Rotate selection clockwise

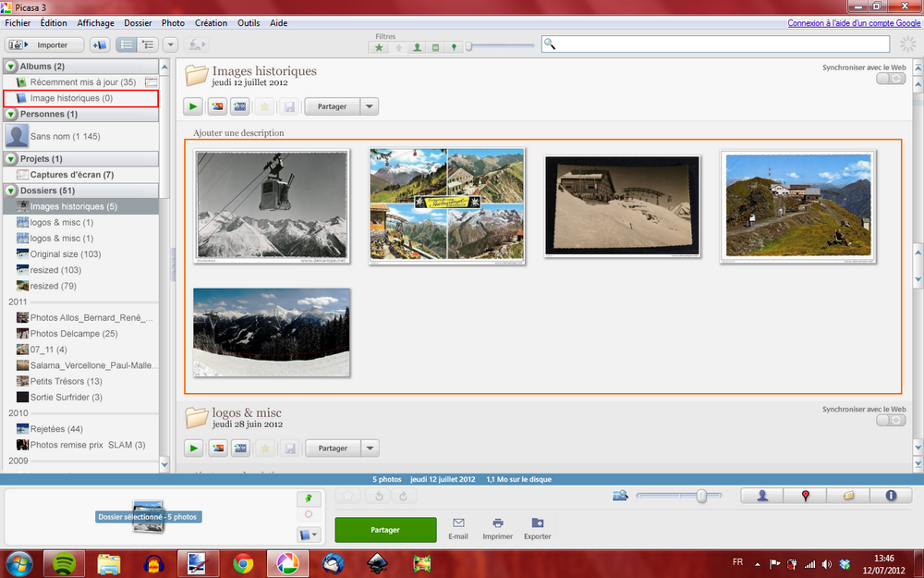pyautogui.click(x=404, y=496)
